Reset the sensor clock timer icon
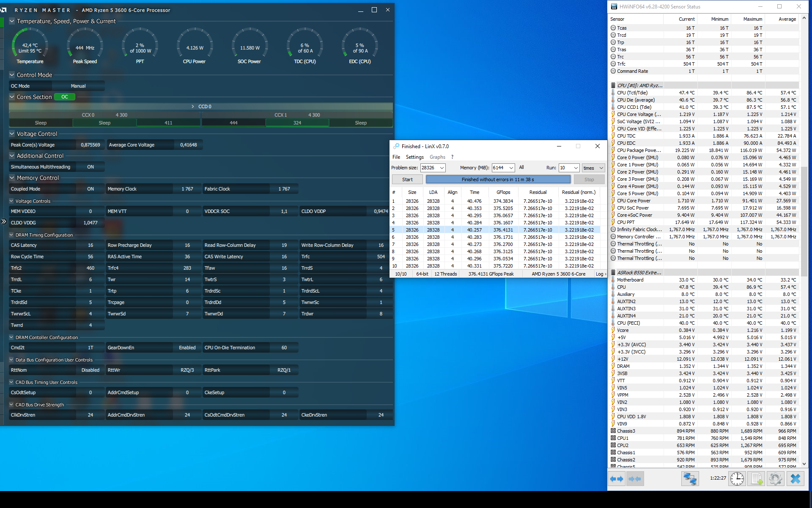This screenshot has width=812, height=508. point(737,479)
